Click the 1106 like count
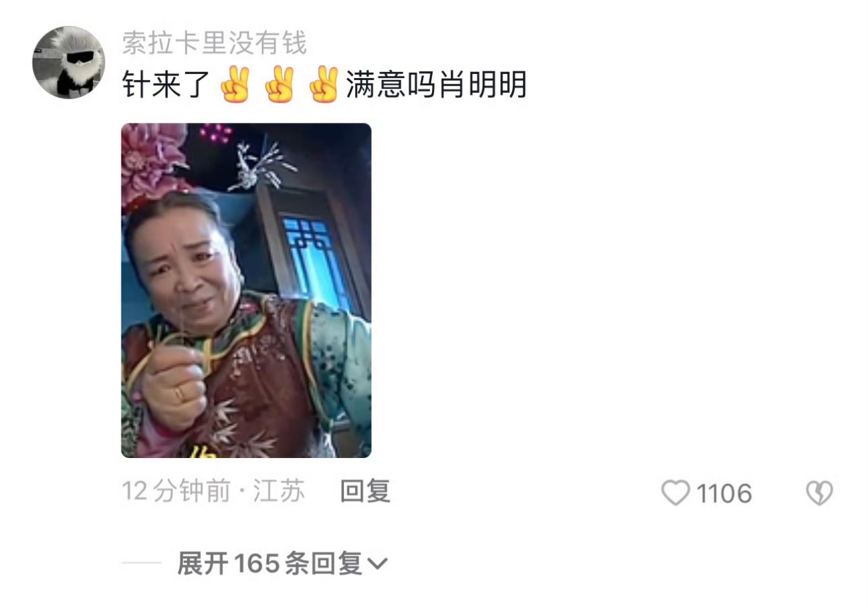The width and height of the screenshot is (868, 608). [724, 493]
